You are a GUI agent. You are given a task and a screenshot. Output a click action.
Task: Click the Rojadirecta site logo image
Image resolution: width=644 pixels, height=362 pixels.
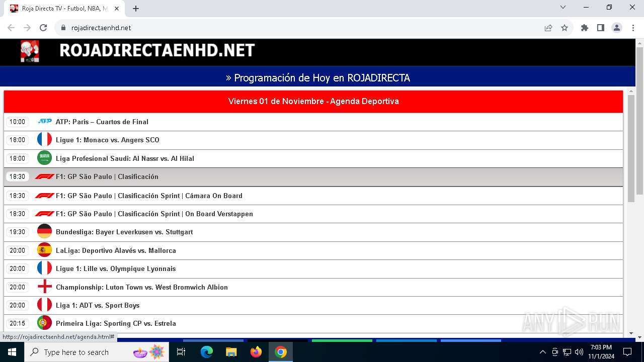pyautogui.click(x=30, y=51)
